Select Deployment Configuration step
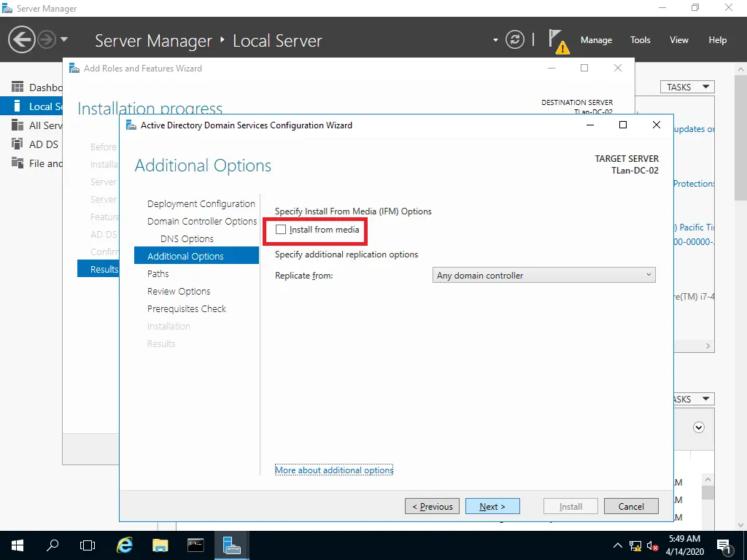The width and height of the screenshot is (747, 560). tap(201, 204)
